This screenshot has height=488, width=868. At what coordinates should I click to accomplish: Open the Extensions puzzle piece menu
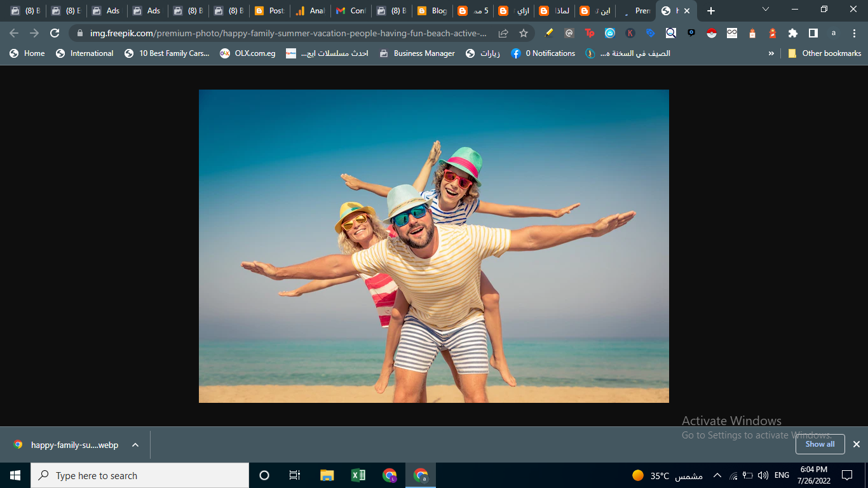792,33
